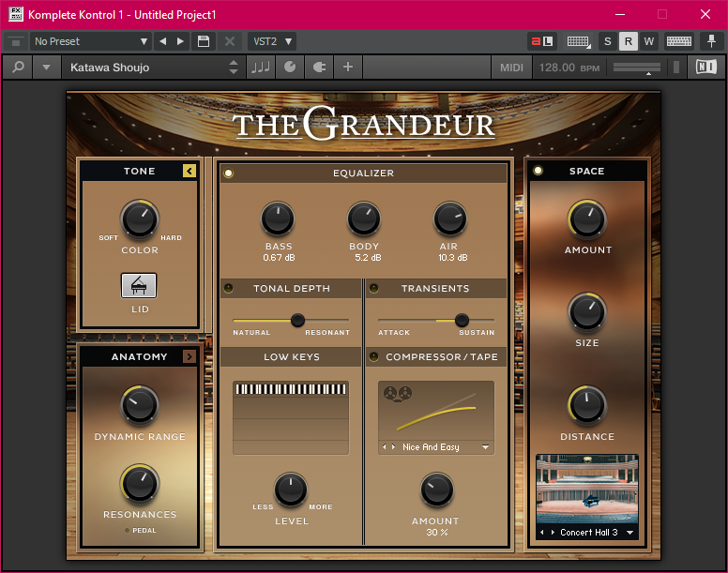The height and width of the screenshot is (573, 728).
Task: Save preset using the floppy disk icon
Action: pyautogui.click(x=204, y=41)
